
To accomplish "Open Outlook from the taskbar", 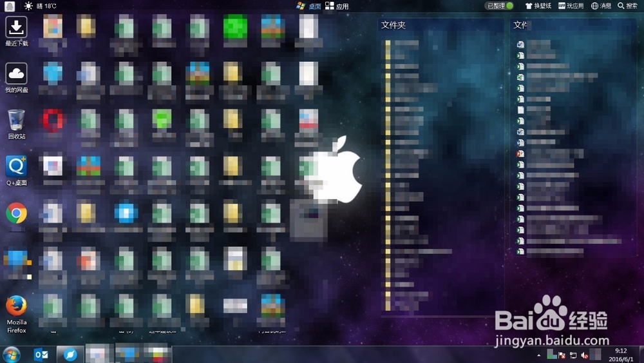I will pos(41,355).
